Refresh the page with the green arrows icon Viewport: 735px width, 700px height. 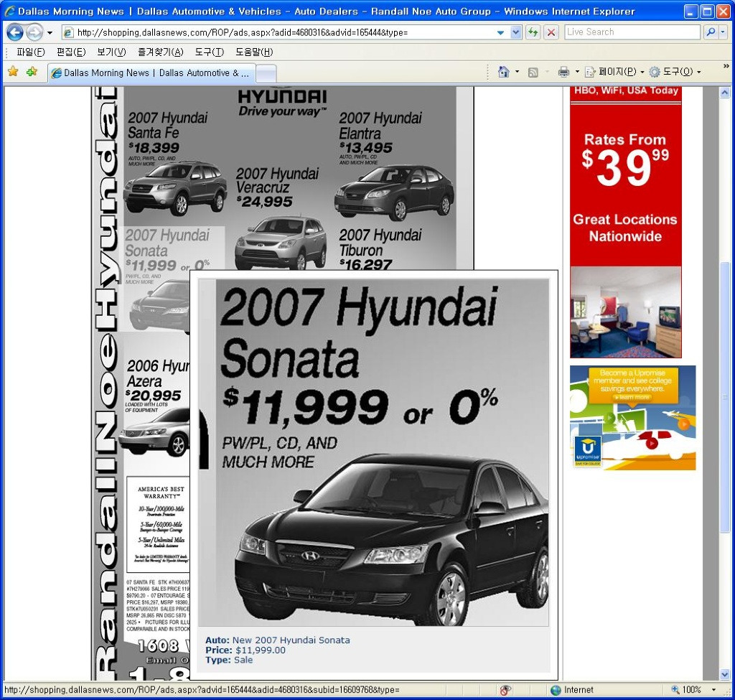pos(533,32)
